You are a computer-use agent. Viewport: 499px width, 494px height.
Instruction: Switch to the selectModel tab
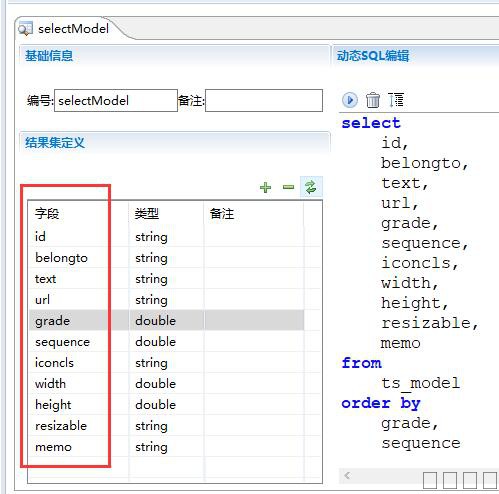click(73, 29)
